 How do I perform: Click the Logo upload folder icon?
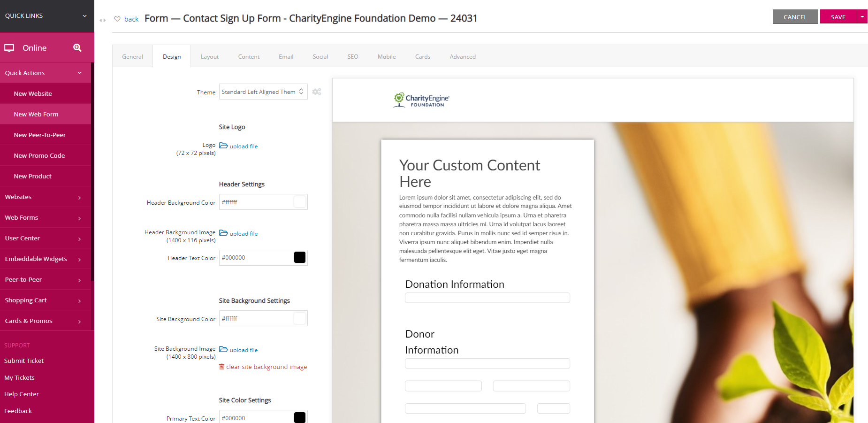click(223, 146)
